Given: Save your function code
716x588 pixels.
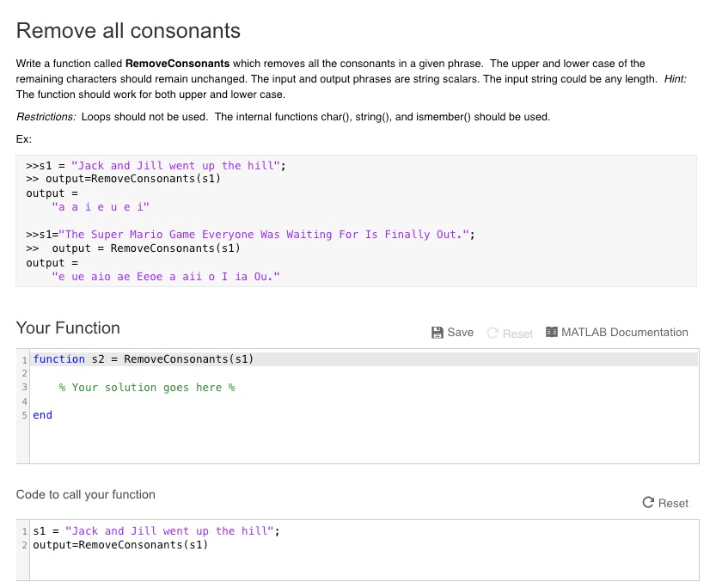Looking at the screenshot, I should pyautogui.click(x=453, y=332).
